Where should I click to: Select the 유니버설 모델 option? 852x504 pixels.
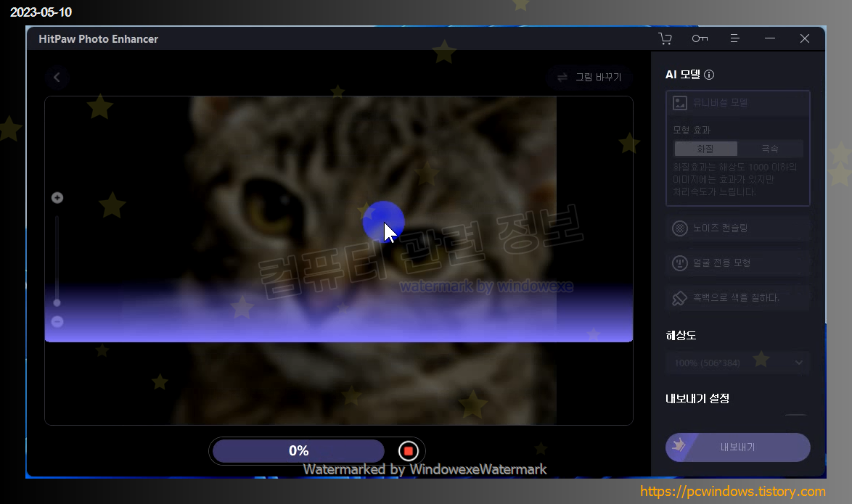click(x=738, y=103)
